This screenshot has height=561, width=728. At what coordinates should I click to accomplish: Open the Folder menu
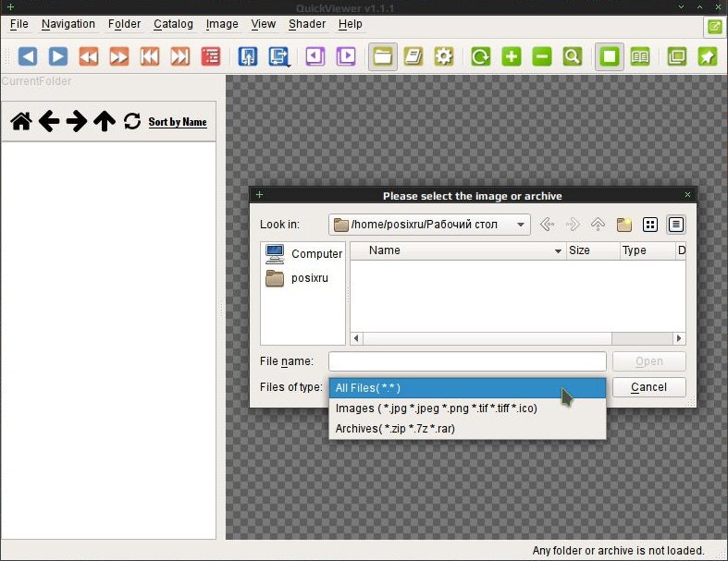[124, 24]
